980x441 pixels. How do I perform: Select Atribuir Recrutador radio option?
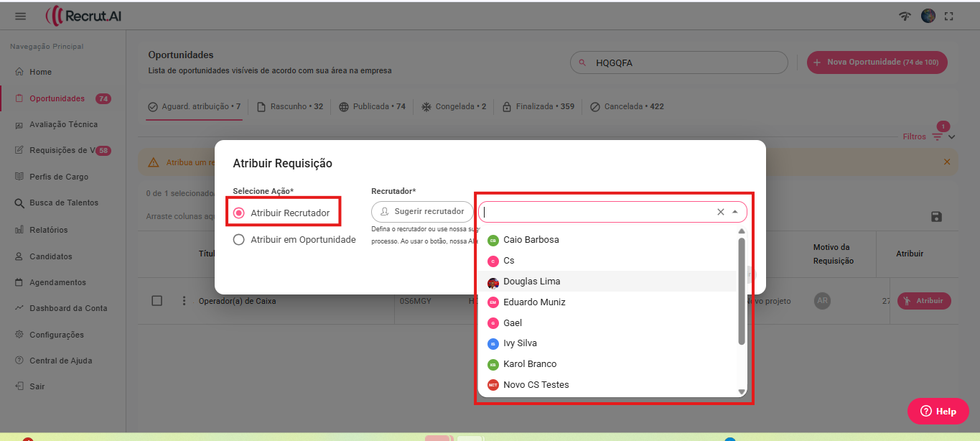tap(239, 213)
